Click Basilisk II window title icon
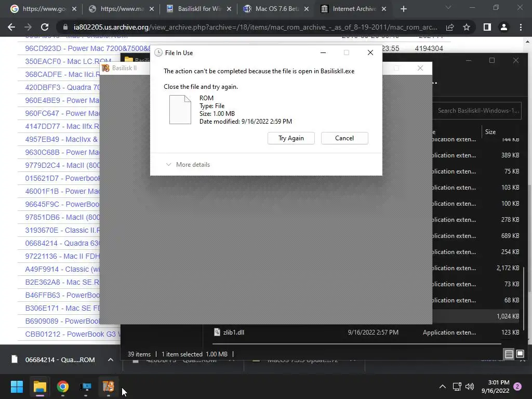The width and height of the screenshot is (532, 399). (105, 68)
